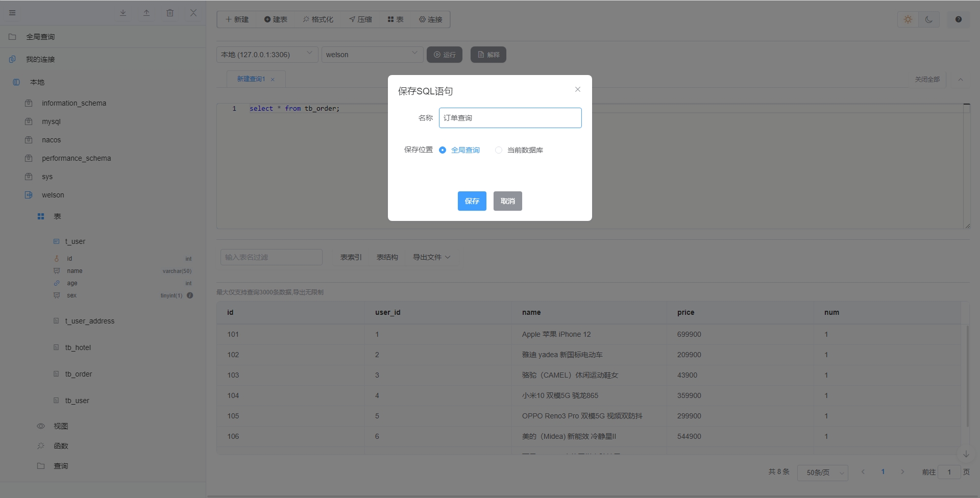Open the 50条/页 page size dropdown
The image size is (980, 498).
click(823, 472)
